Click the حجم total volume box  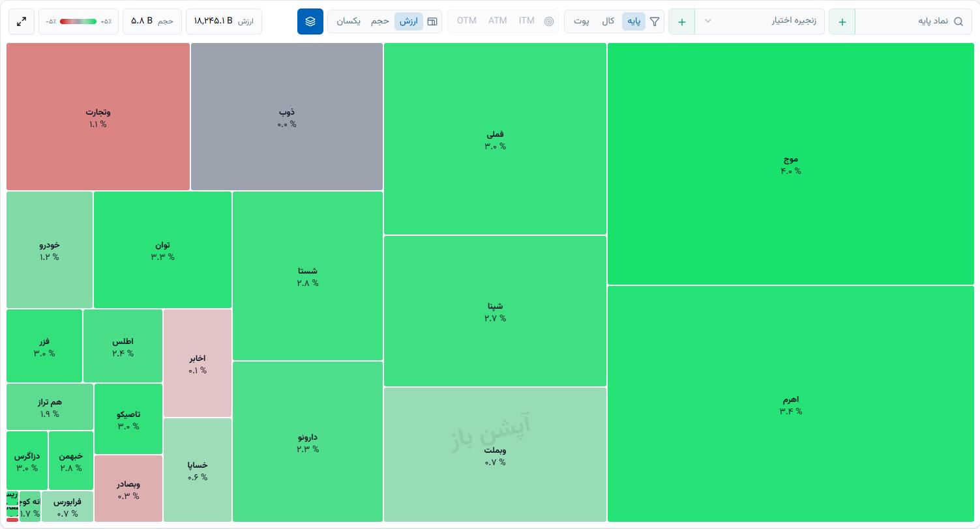pos(153,21)
